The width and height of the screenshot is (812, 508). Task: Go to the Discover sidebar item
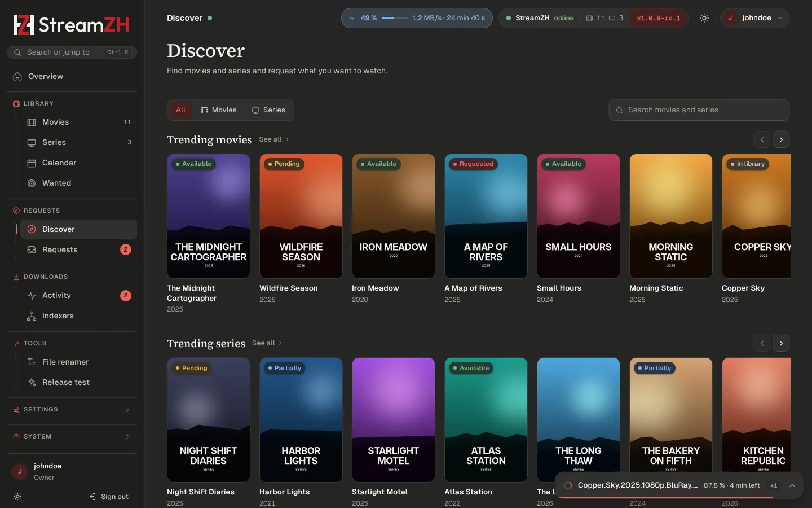[x=78, y=230]
